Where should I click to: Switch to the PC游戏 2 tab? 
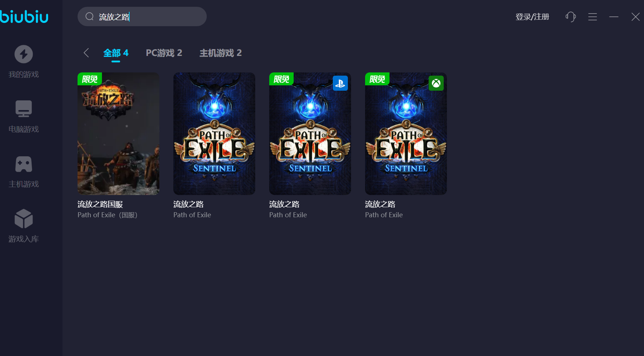coord(164,53)
